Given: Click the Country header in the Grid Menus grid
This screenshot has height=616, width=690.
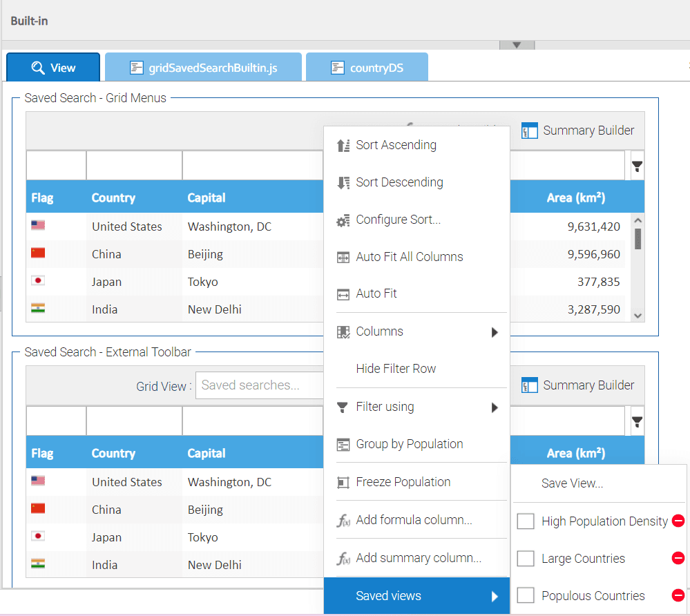Looking at the screenshot, I should (x=134, y=198).
